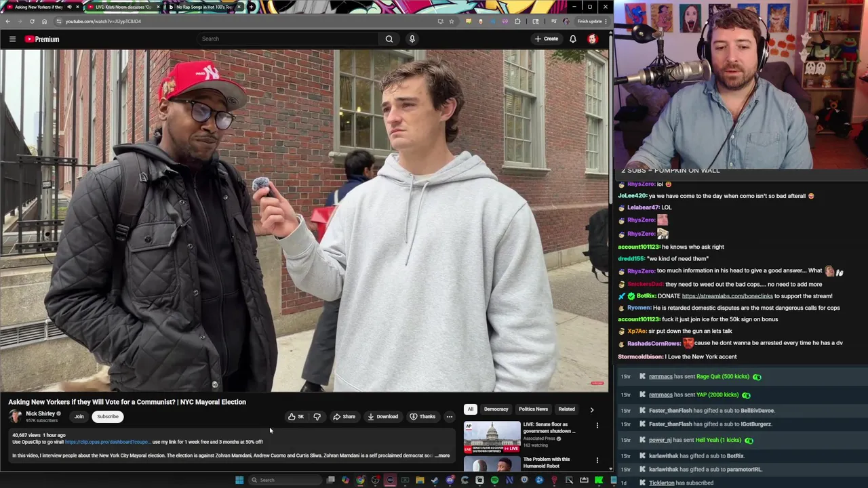Open the Windows Start button
Viewport: 868px width, 488px height.
coord(239,480)
